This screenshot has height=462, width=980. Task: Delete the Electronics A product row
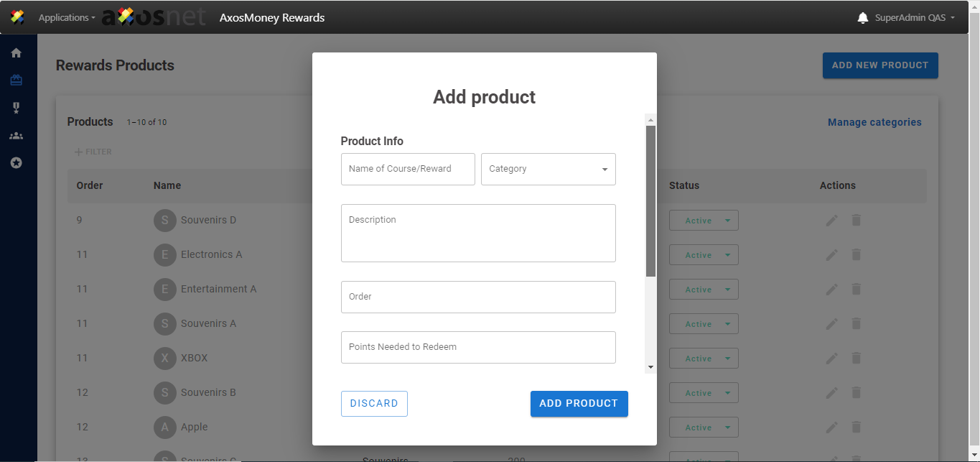point(856,255)
